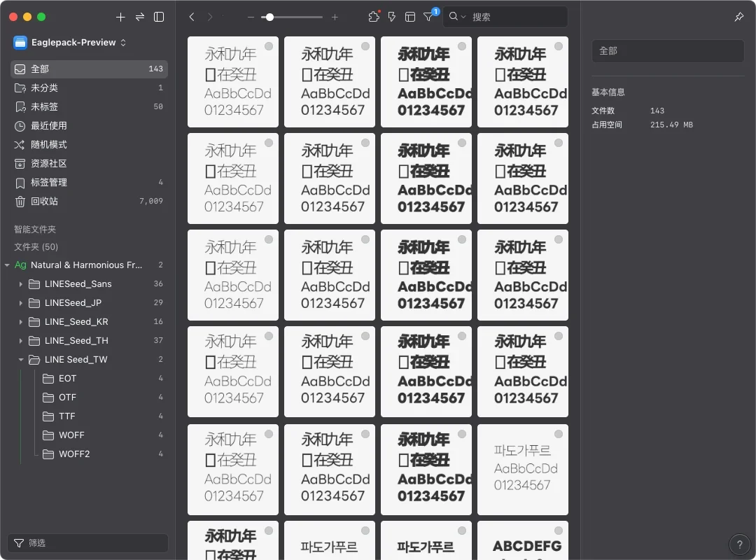Viewport: 756px width, 560px height.
Task: Click the thumbnail size slider handle
Action: [269, 17]
